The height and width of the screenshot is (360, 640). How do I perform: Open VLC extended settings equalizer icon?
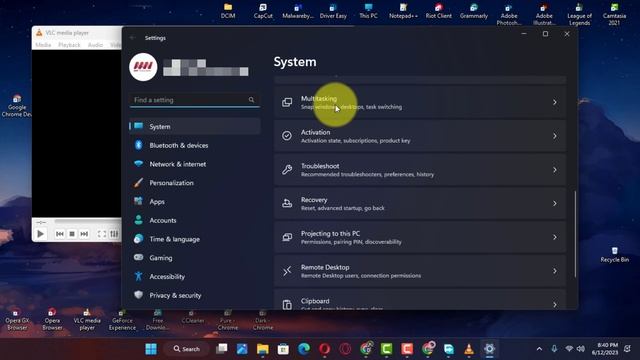click(114, 234)
